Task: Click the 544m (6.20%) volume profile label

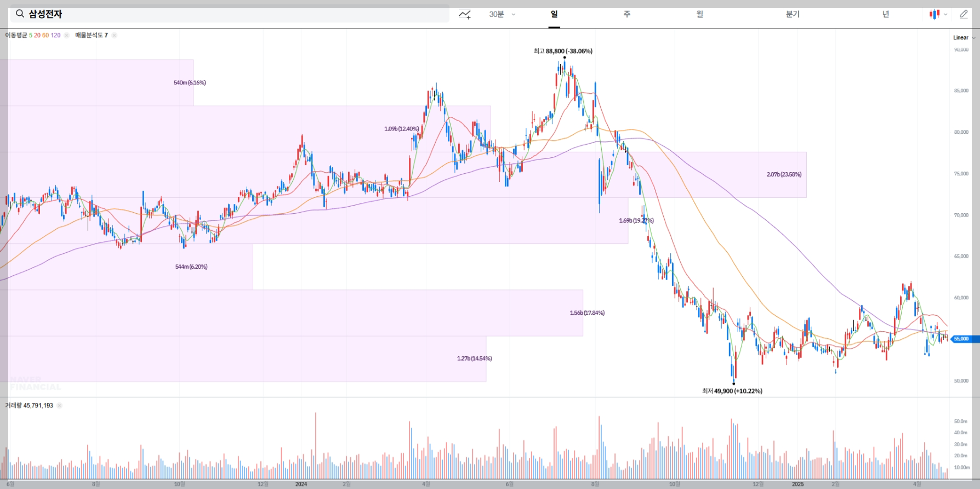Action: (x=191, y=266)
